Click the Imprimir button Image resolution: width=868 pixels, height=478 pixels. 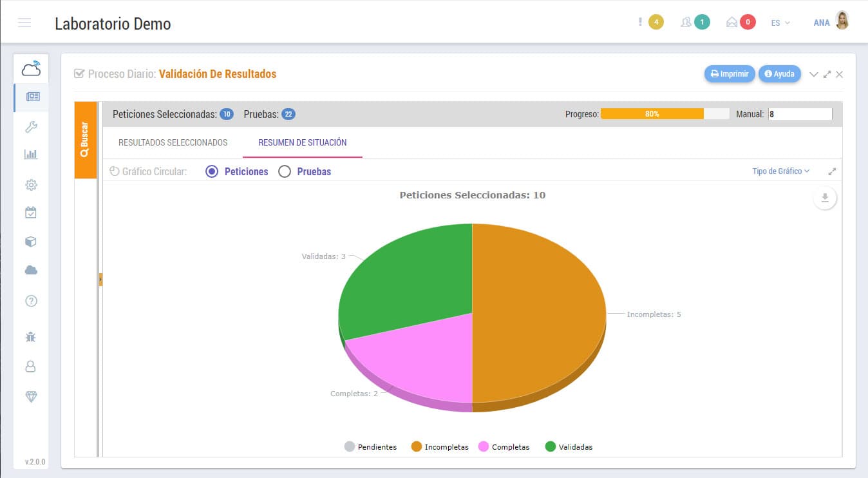(x=729, y=74)
